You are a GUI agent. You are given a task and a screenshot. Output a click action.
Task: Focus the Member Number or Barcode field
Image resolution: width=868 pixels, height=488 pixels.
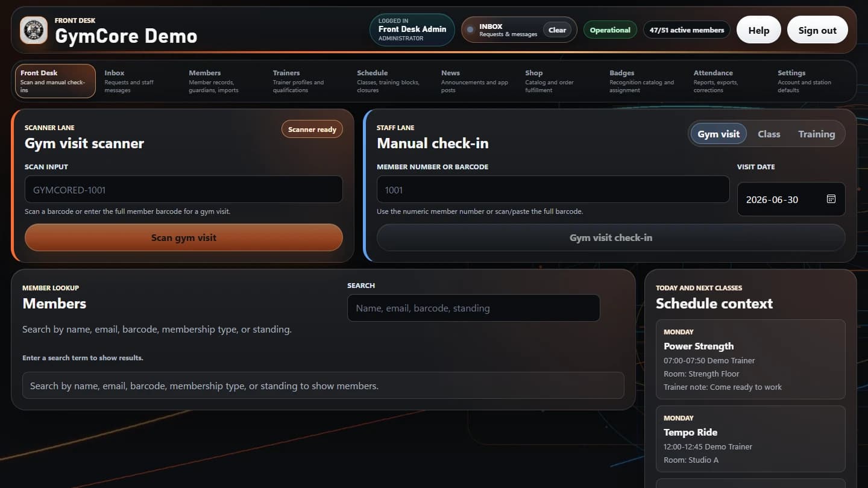point(553,190)
